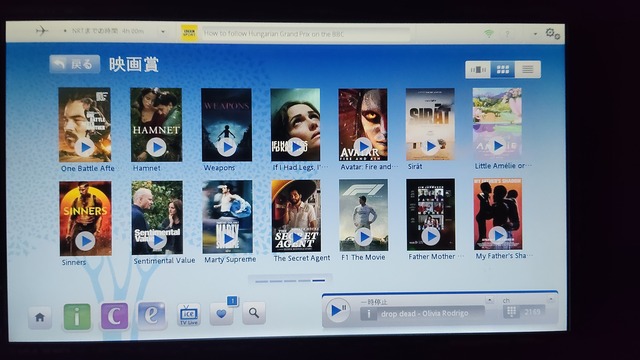
Task: Click the highlighted page indicator segment
Action: coord(318,280)
